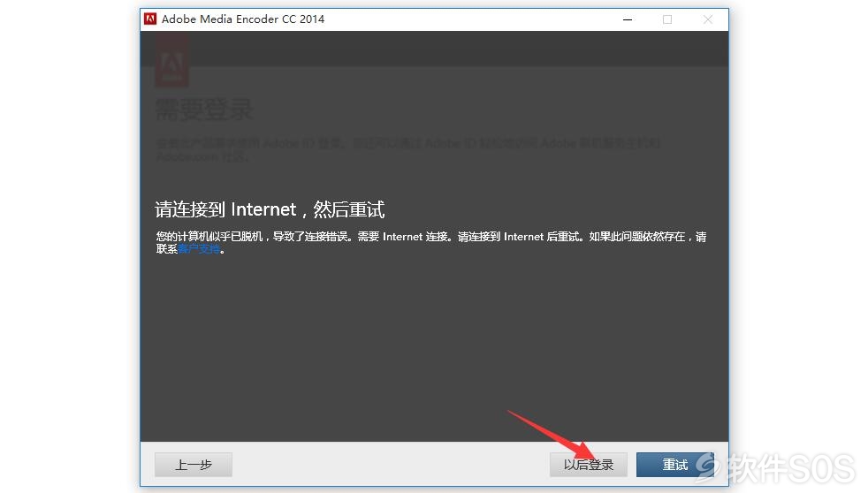Click the 重试 retry button

click(675, 464)
